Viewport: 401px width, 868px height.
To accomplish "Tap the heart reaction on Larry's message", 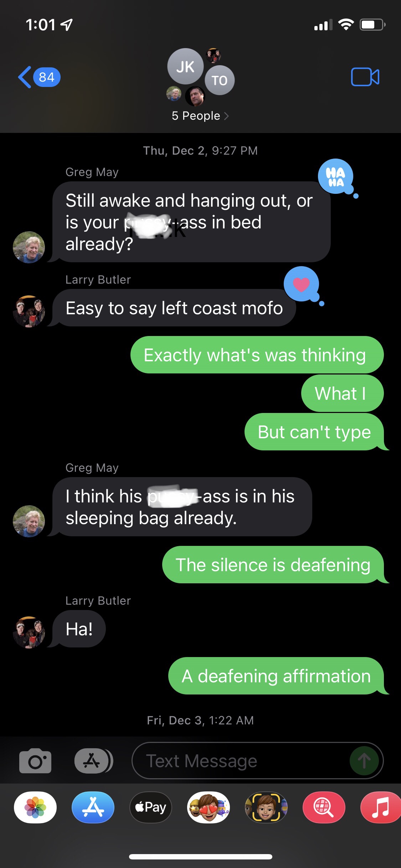I will click(302, 284).
